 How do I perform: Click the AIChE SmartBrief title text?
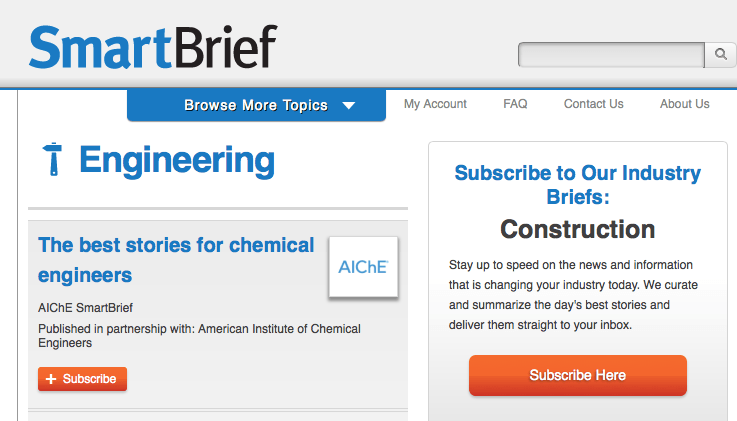tap(85, 308)
